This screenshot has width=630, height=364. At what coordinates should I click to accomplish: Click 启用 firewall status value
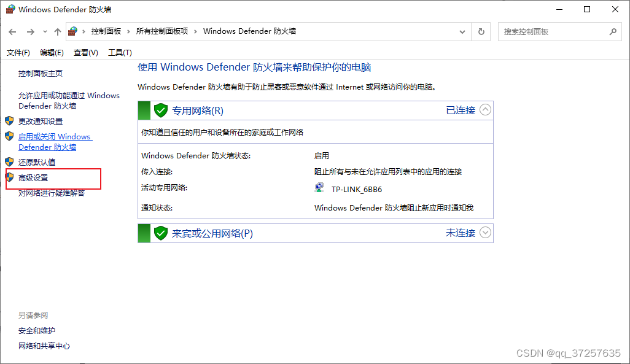321,155
